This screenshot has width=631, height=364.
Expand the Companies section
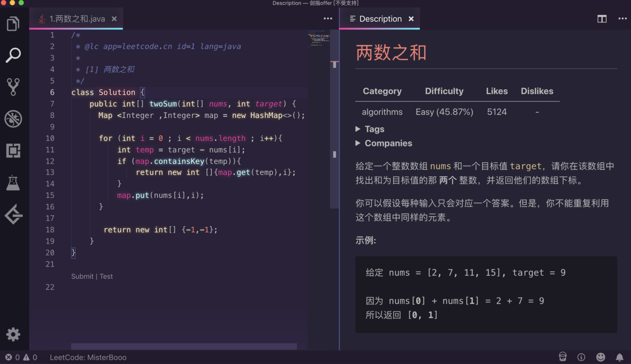pyautogui.click(x=384, y=143)
